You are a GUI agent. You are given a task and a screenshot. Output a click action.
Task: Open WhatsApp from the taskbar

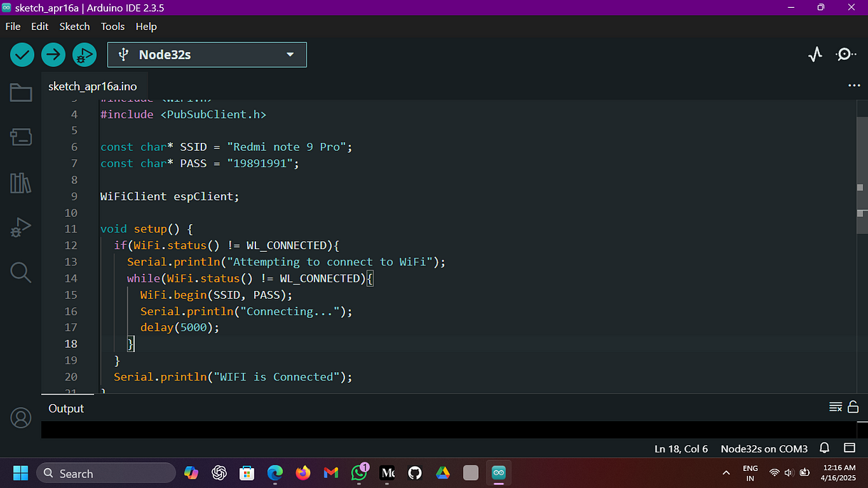[359, 473]
